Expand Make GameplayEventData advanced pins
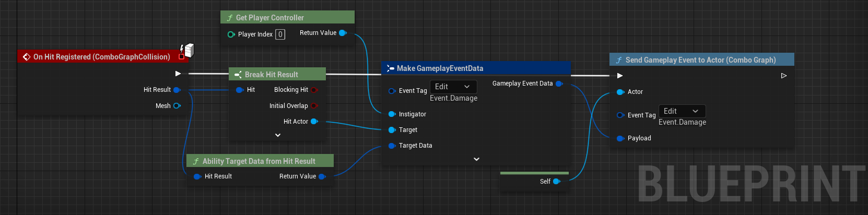The width and height of the screenshot is (868, 215). [x=476, y=159]
